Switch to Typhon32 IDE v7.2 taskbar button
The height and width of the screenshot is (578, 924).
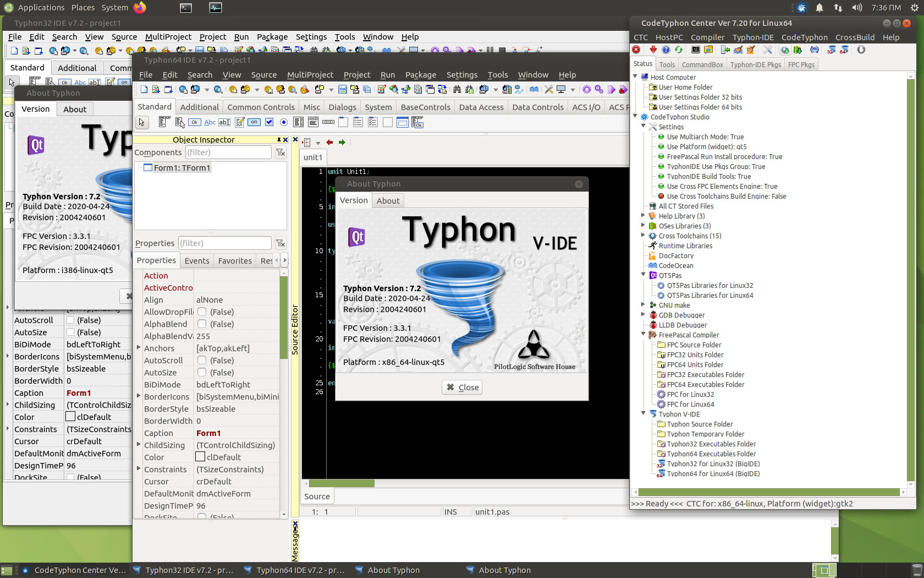tap(184, 570)
